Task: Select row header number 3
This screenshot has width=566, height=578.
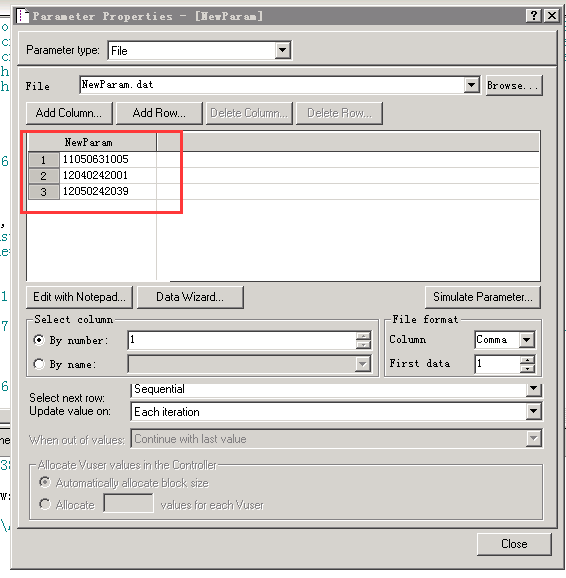Action: (44, 192)
